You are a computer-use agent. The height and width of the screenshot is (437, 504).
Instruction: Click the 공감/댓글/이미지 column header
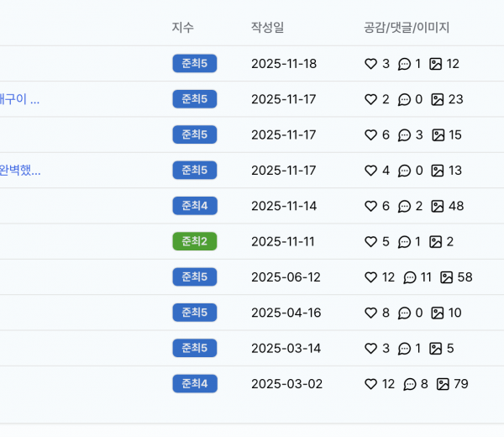pos(407,27)
